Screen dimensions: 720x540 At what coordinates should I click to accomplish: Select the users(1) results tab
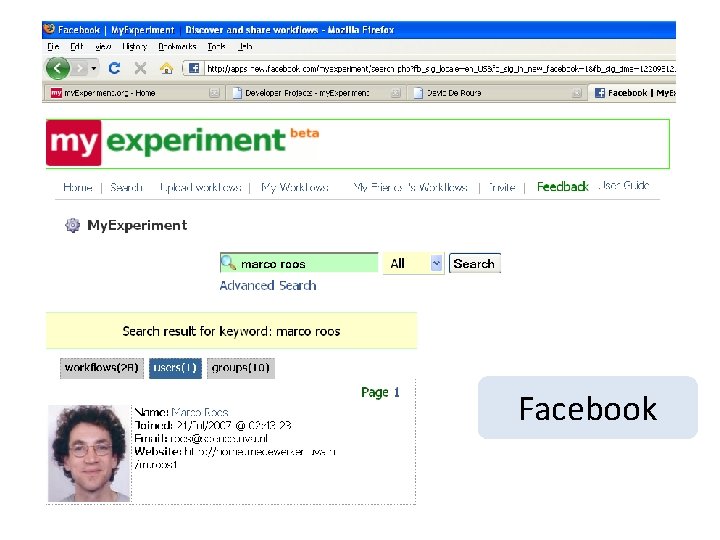pyautogui.click(x=175, y=368)
